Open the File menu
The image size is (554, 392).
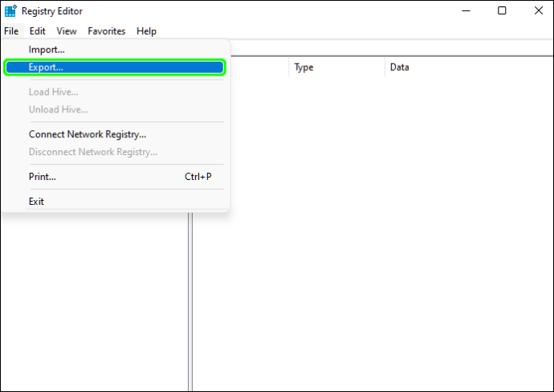tap(11, 31)
